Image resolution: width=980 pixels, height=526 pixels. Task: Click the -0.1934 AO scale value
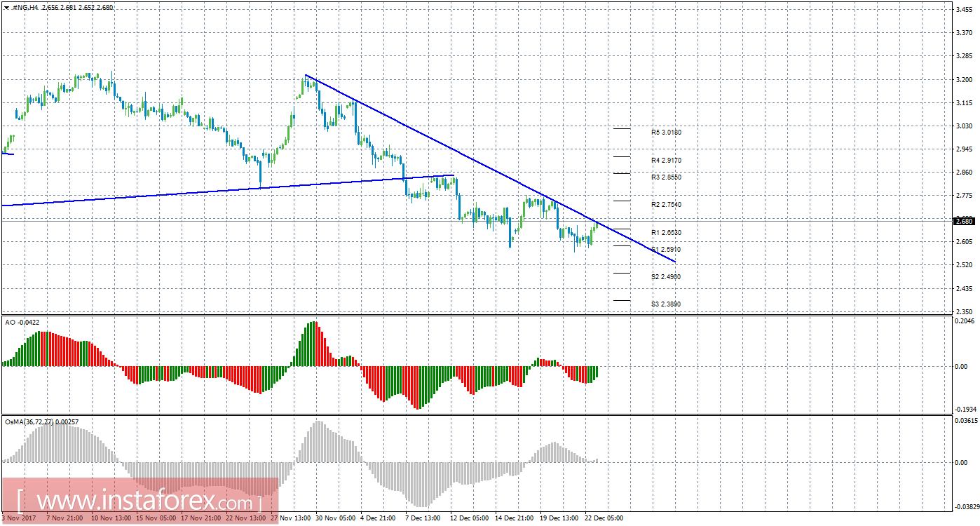965,409
